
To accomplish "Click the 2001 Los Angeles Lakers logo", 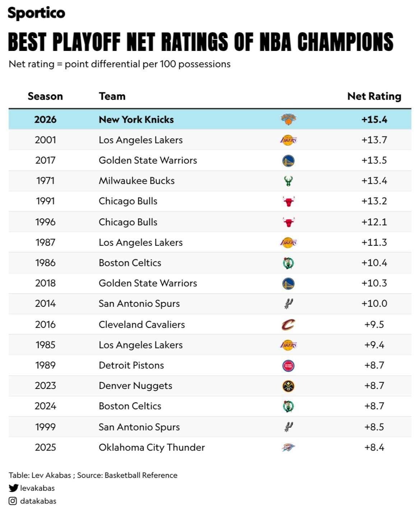I will pos(288,140).
